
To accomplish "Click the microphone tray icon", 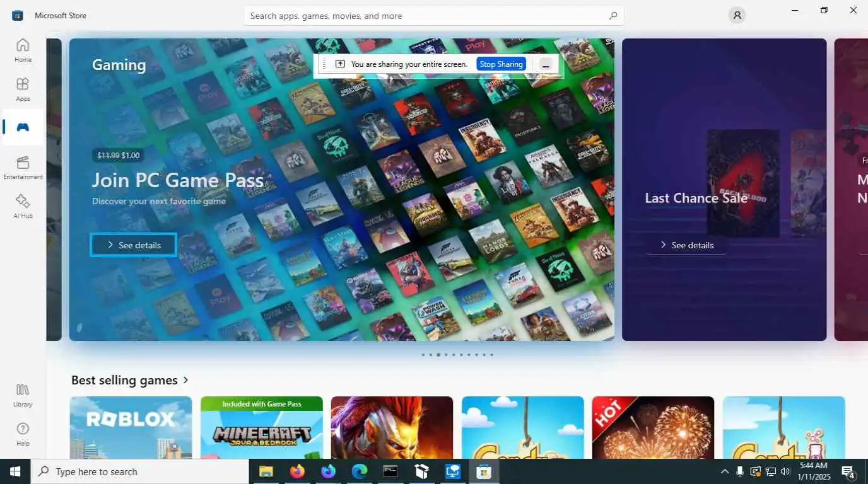I will [x=740, y=471].
